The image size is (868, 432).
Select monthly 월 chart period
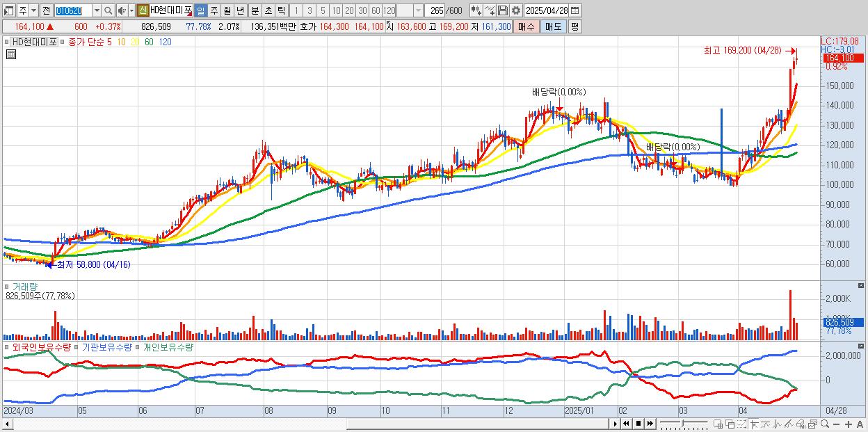[227, 10]
